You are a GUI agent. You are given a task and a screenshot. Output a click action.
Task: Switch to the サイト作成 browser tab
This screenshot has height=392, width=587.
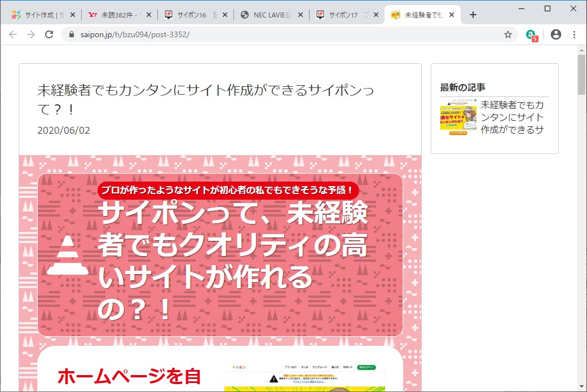43,15
